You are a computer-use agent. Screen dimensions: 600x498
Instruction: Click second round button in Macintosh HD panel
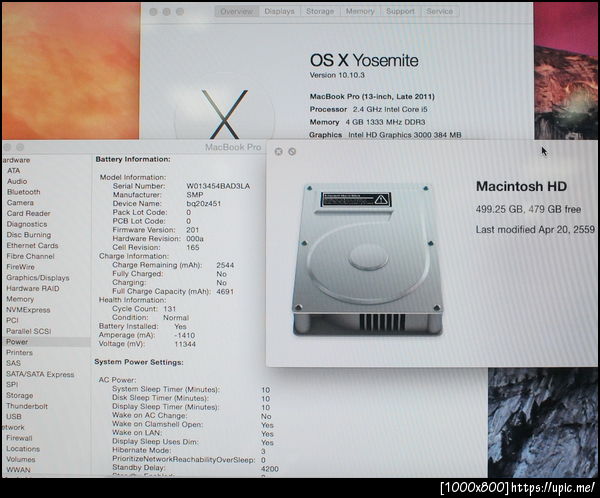[x=292, y=152]
